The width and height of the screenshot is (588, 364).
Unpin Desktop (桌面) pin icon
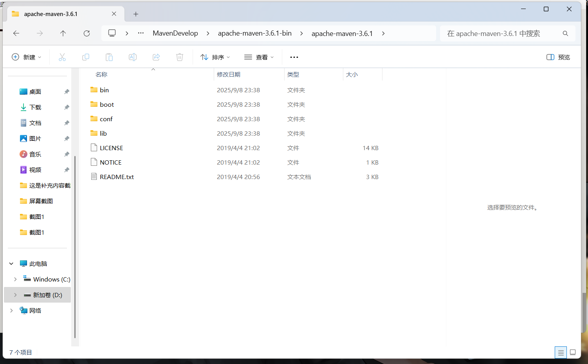[67, 91]
